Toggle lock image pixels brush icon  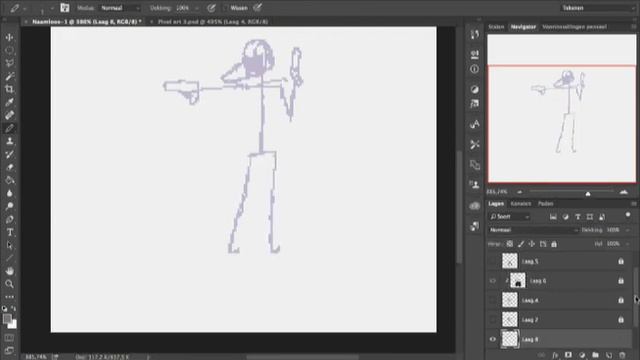click(x=521, y=244)
